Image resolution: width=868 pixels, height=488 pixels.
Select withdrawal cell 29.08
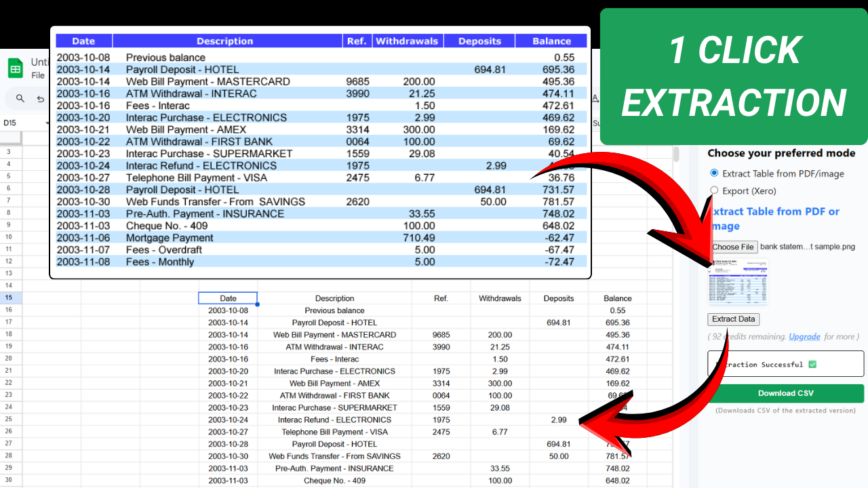(500, 408)
